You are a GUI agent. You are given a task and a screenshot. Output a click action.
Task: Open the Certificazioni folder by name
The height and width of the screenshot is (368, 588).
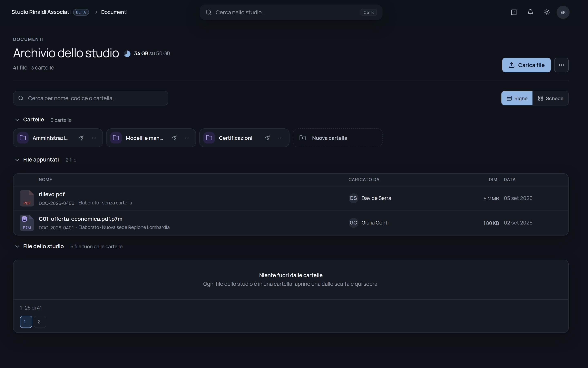point(235,138)
